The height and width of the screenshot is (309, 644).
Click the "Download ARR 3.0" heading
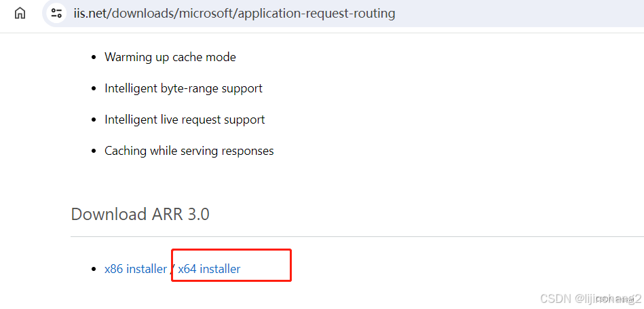[x=140, y=215]
